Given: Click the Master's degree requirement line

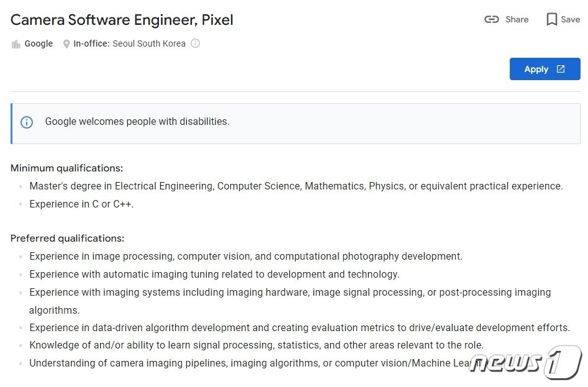Looking at the screenshot, I should coord(296,186).
